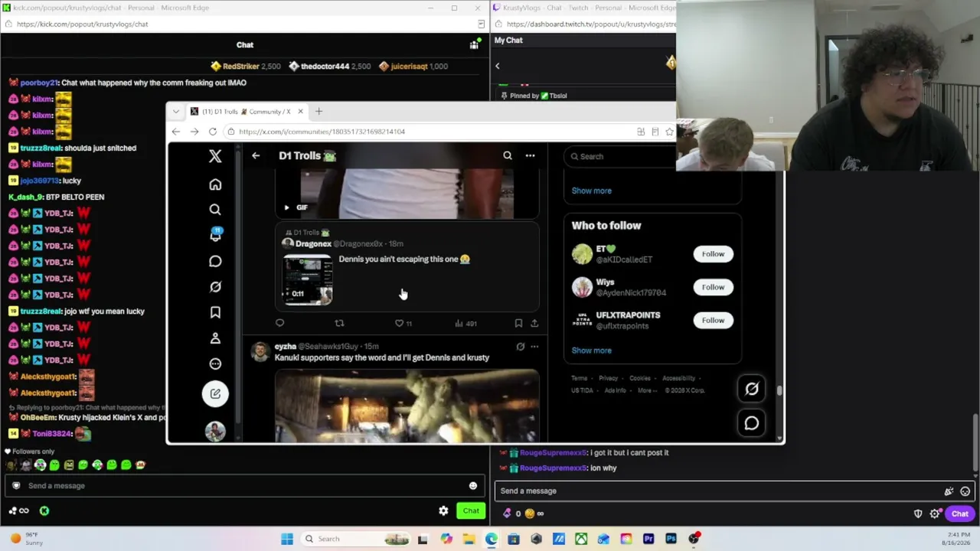Viewport: 980px width, 551px height.
Task: Click Kick Send a message field
Action: click(243, 486)
